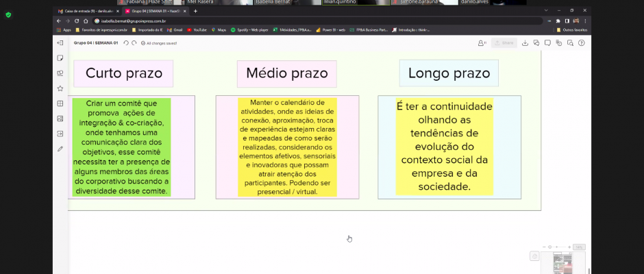644x274 pixels.
Task: Open the participants list icon
Action: click(x=482, y=42)
